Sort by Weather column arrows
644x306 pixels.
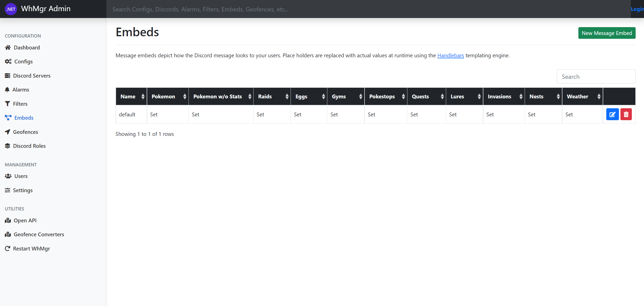(x=599, y=97)
